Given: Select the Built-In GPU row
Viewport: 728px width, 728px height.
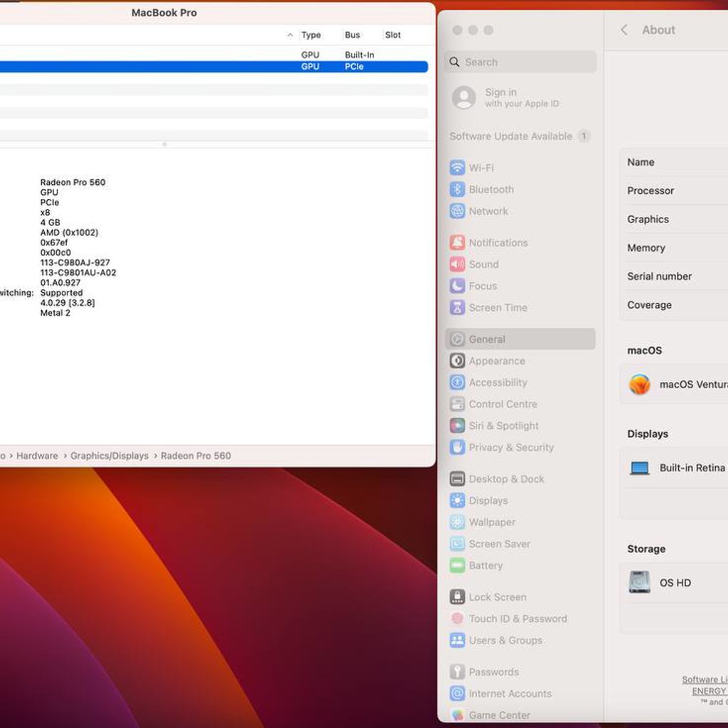Looking at the screenshot, I should (x=214, y=55).
